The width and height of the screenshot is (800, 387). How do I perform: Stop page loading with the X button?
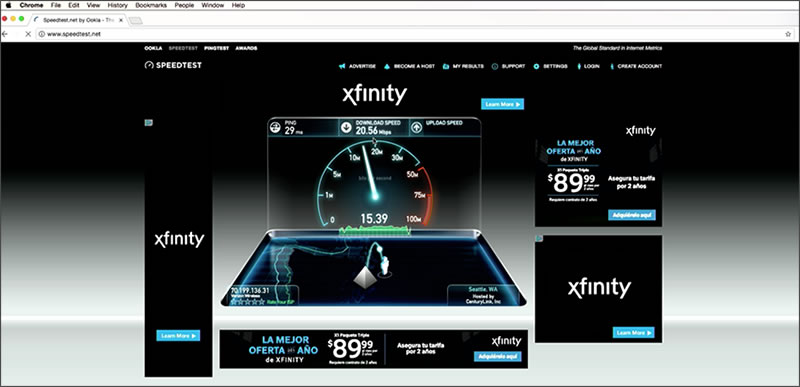pyautogui.click(x=28, y=34)
